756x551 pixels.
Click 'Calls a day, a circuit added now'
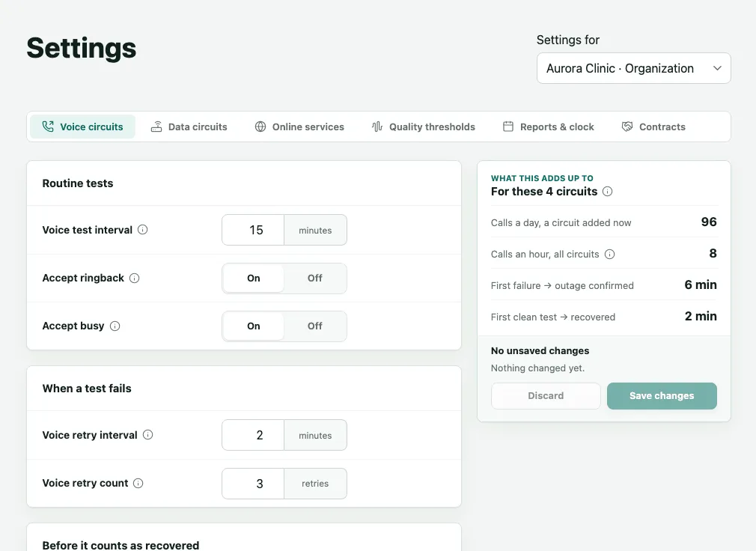[561, 222]
